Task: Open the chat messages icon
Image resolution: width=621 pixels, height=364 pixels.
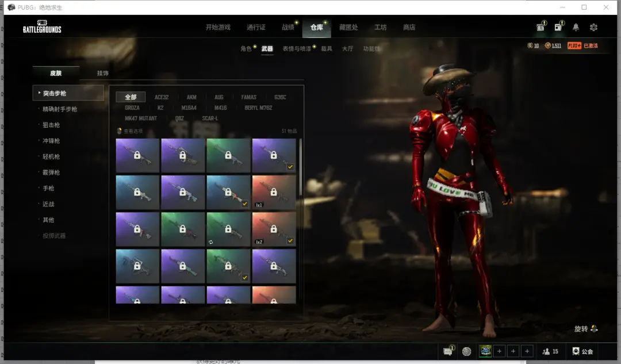Action: click(448, 351)
